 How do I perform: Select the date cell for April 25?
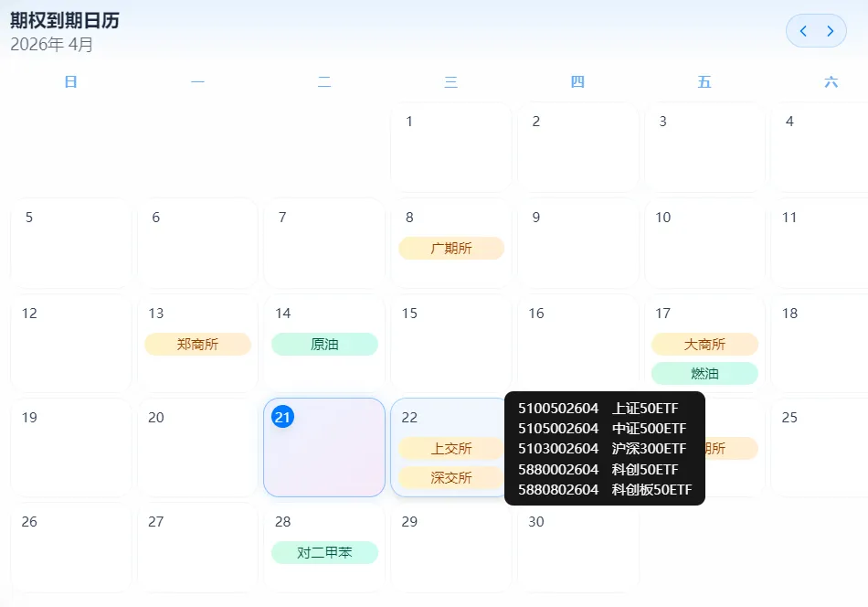pos(820,448)
